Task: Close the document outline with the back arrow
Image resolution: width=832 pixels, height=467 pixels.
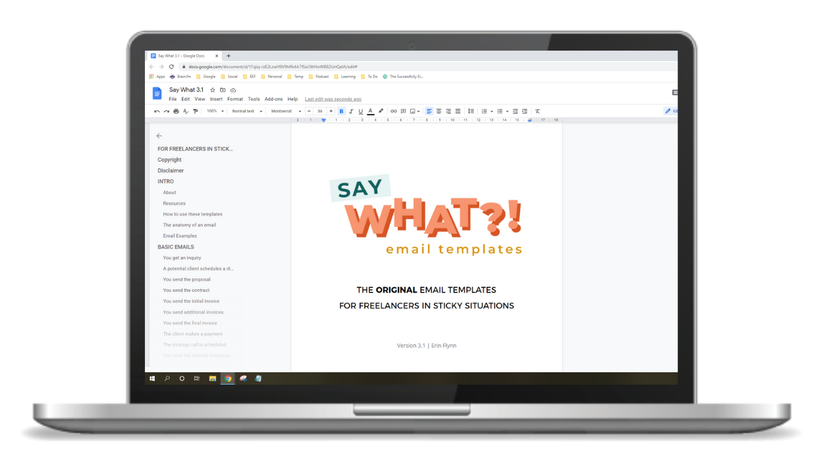Action: [x=159, y=136]
